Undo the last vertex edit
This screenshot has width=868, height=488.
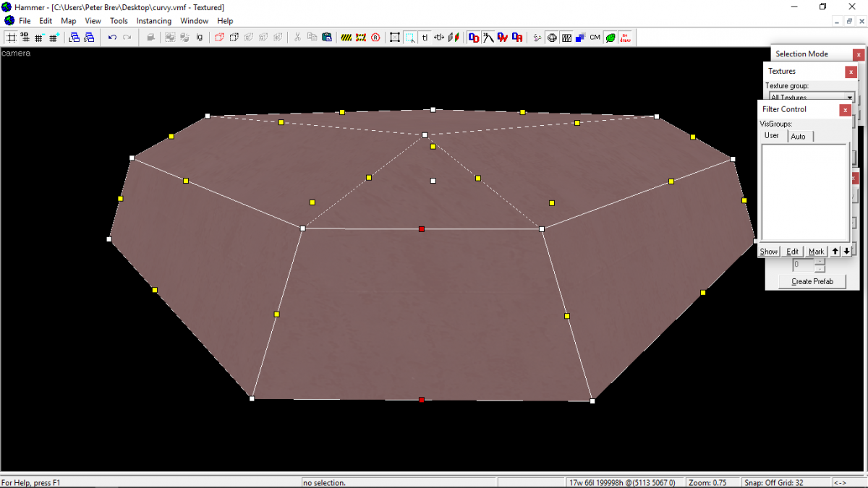pos(112,38)
